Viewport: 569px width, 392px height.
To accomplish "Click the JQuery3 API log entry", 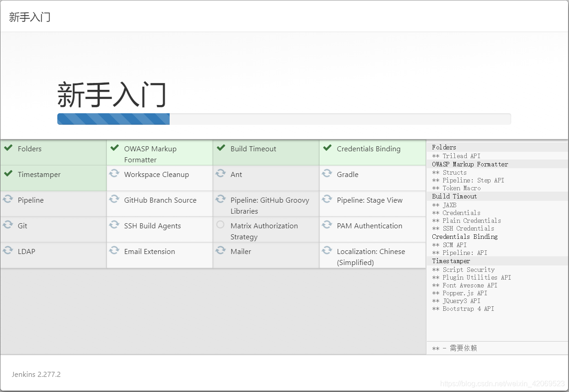I will [456, 301].
